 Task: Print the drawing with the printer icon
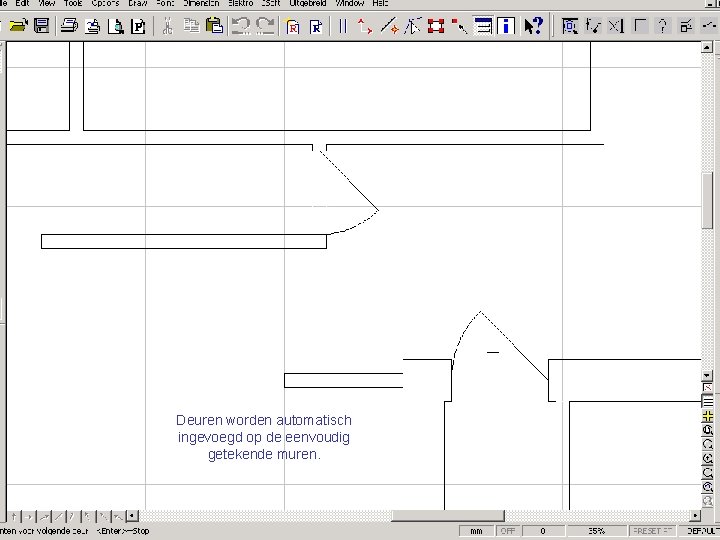pos(69,25)
